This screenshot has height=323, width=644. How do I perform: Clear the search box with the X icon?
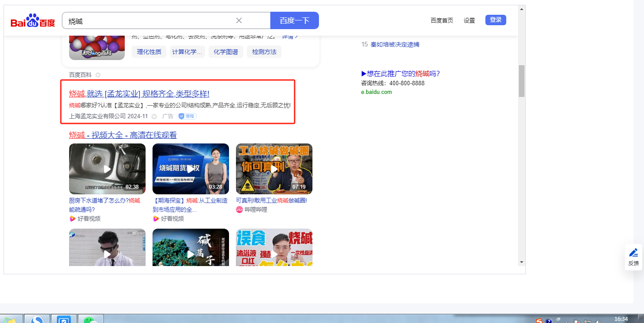239,20
